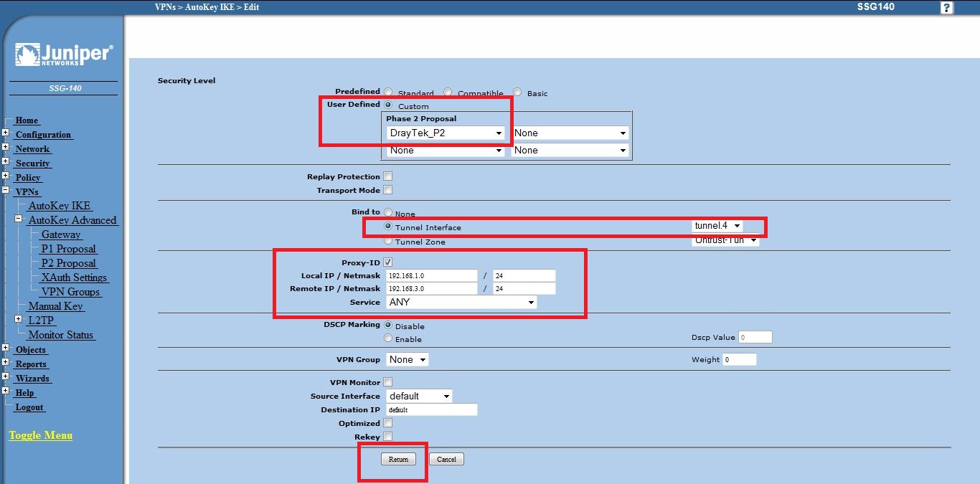The width and height of the screenshot is (980, 484).
Task: Open the tunnel.4 interface dropdown
Action: point(717,226)
